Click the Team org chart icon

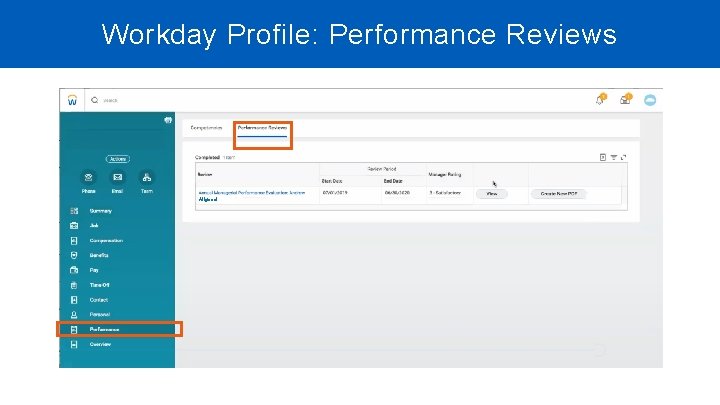[146, 177]
